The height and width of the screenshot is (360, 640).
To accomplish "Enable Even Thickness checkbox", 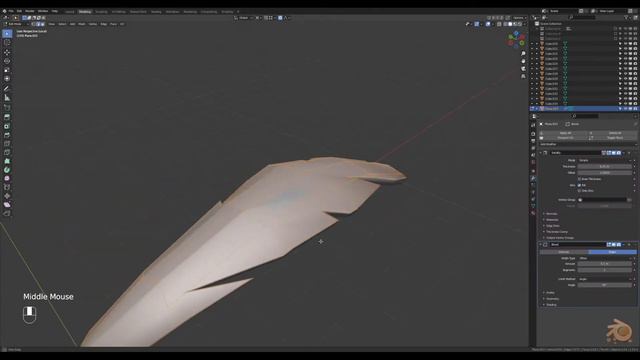I will pyautogui.click(x=579, y=179).
